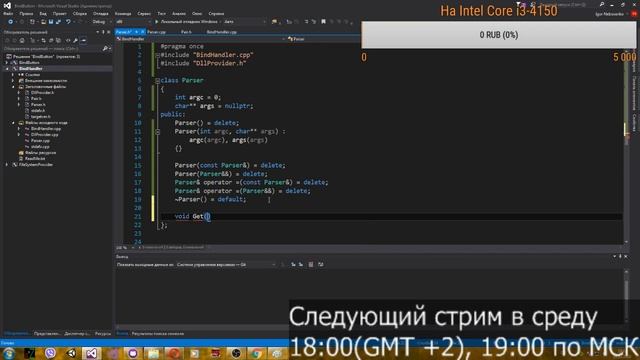Screen dimensions: 640x360
Task: Collapse the class Parser code block
Action: pos(157,81)
